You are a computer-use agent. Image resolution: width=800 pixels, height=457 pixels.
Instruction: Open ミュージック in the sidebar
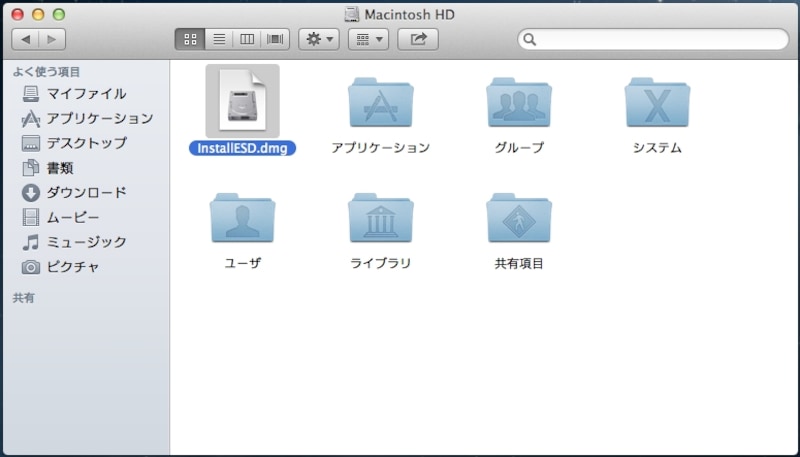click(86, 242)
